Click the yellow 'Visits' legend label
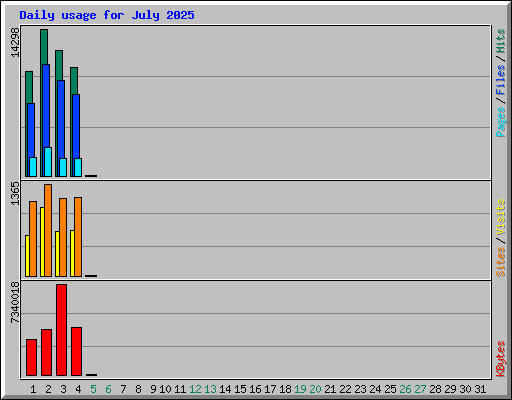Viewport: 512px width, 400px height. pos(500,217)
